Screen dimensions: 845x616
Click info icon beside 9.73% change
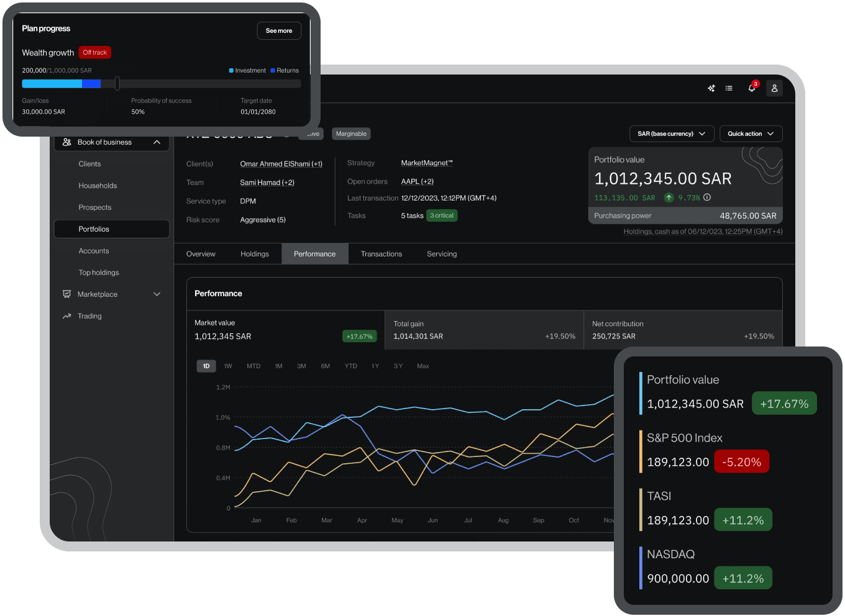[707, 197]
